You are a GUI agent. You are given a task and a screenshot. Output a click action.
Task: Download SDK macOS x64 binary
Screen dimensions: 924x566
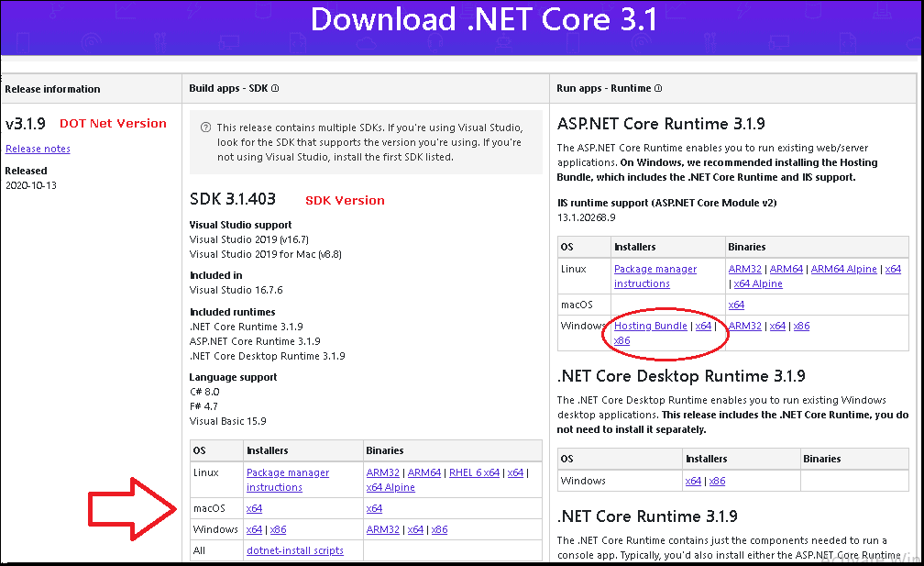click(x=374, y=508)
